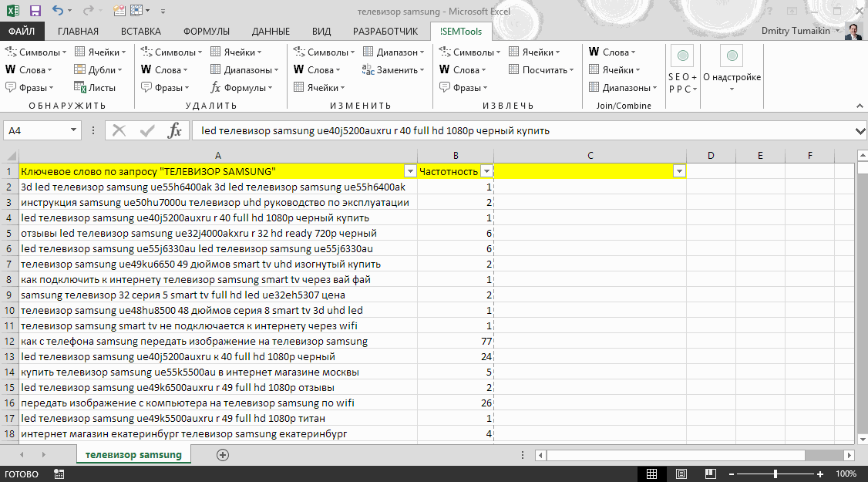Open Диапазоны menu in Join/Combine group

(x=623, y=88)
